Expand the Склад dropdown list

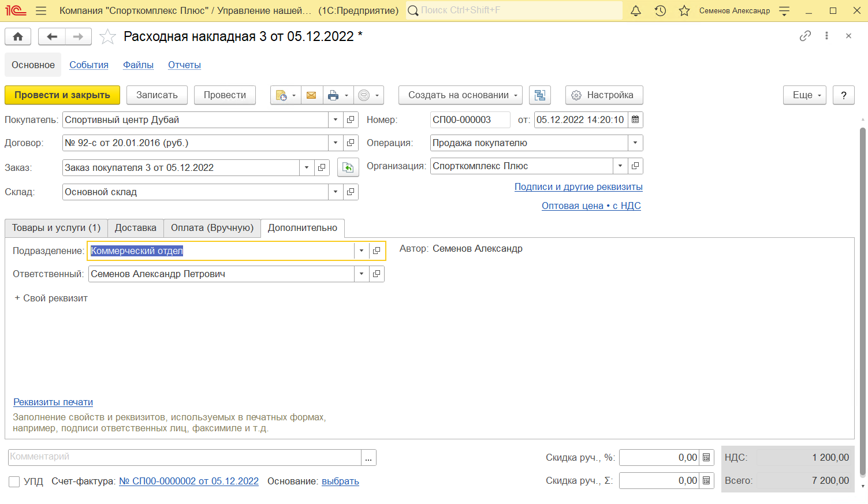(x=336, y=192)
